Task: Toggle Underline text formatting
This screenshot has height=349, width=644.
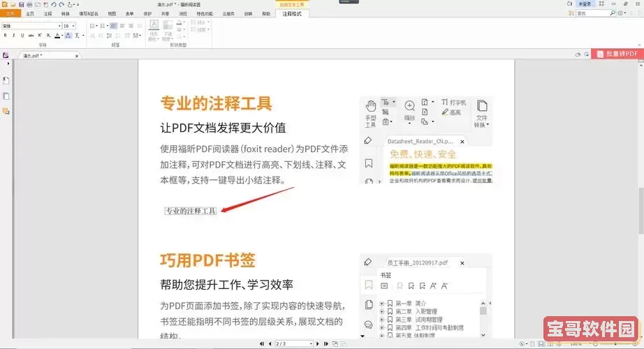Action: point(22,36)
